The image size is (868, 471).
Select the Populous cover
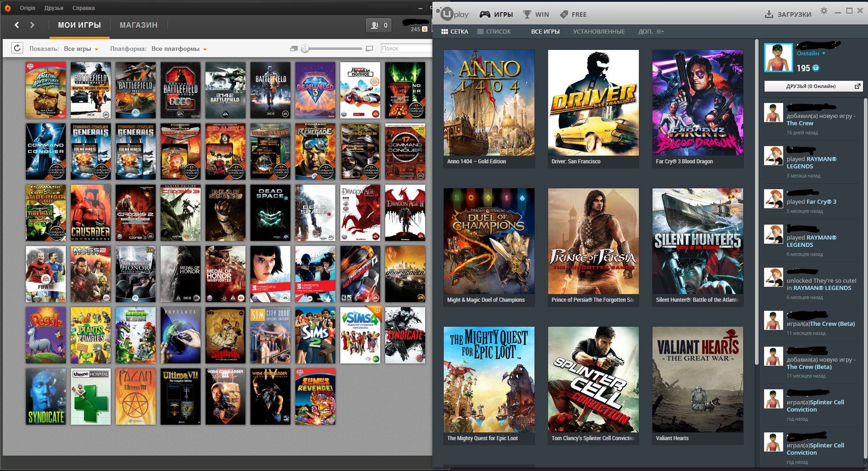[181, 335]
